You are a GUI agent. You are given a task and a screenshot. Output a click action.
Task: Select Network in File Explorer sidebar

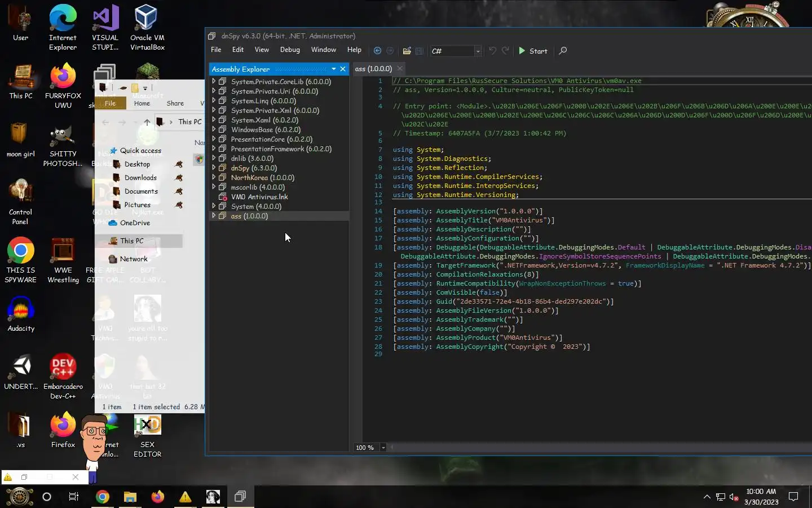pyautogui.click(x=134, y=259)
